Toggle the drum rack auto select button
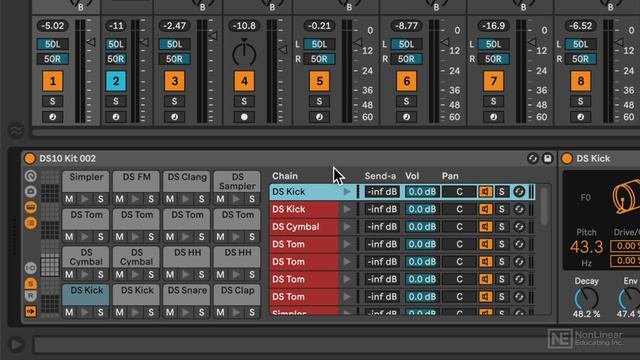Viewport: 640px width, 360px height. [x=31, y=311]
